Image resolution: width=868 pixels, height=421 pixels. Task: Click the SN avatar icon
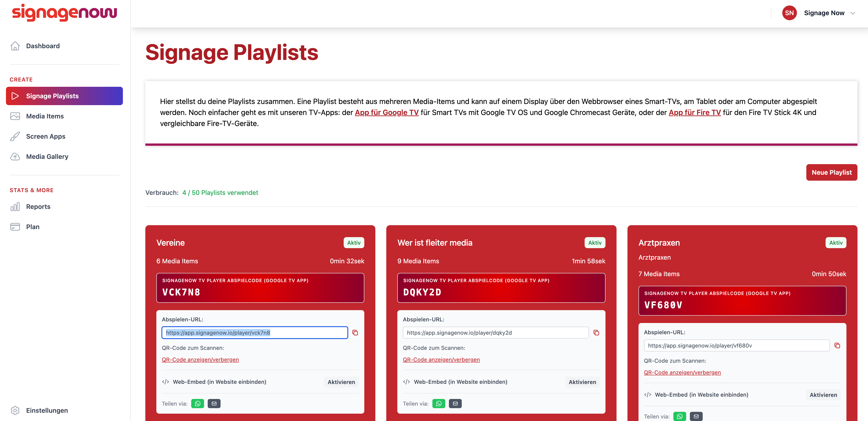pyautogui.click(x=789, y=13)
